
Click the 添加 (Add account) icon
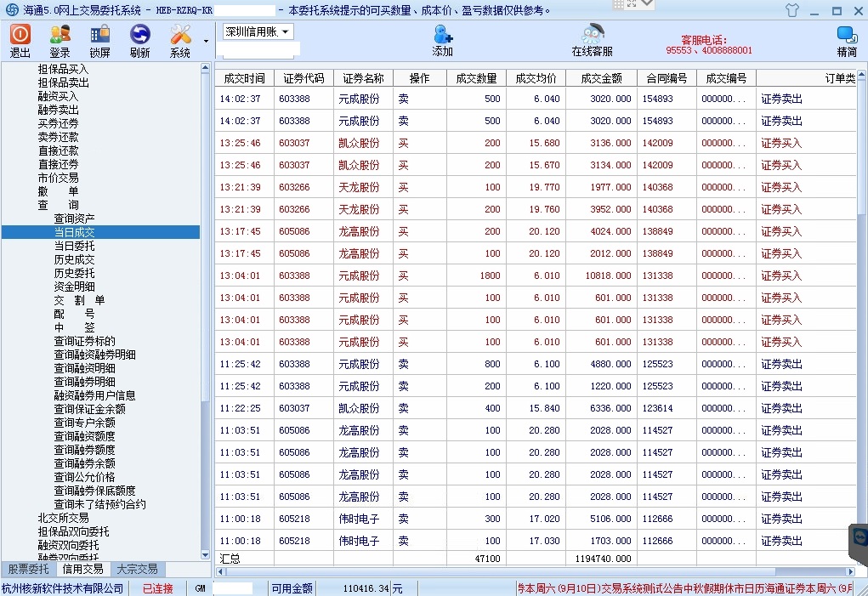[x=442, y=40]
